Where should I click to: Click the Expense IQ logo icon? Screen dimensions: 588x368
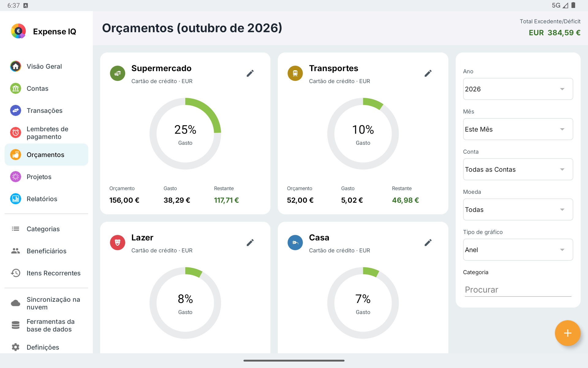point(18,31)
